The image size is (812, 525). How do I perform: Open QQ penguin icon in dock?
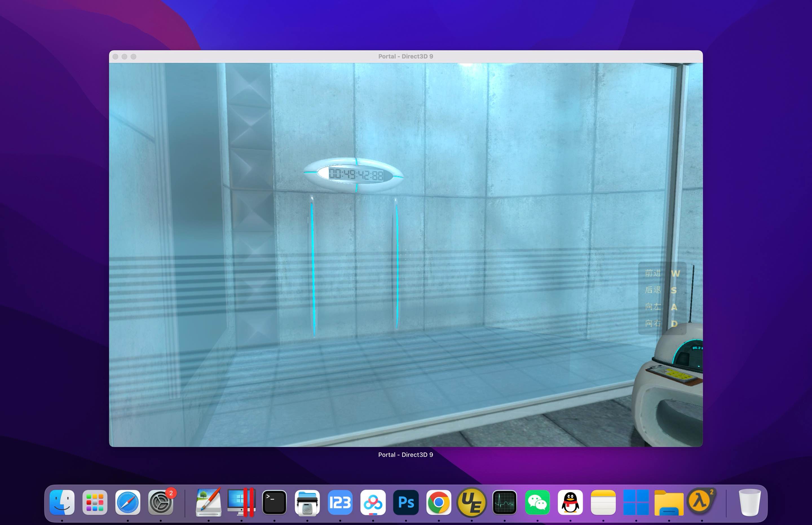pyautogui.click(x=570, y=502)
